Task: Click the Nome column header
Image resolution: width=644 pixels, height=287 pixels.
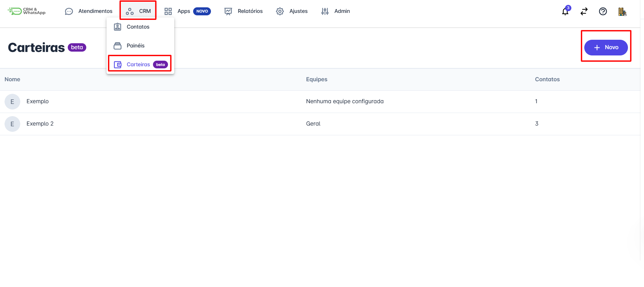Action: [12, 80]
